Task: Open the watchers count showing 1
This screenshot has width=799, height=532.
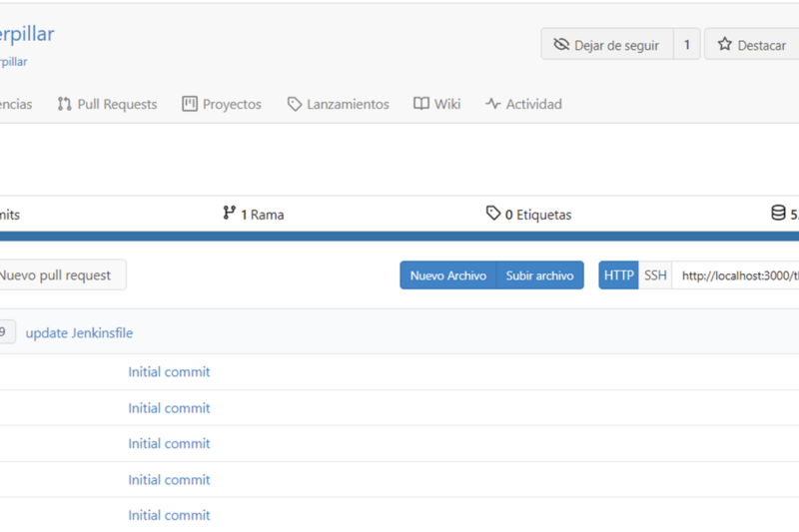Action: pos(687,45)
